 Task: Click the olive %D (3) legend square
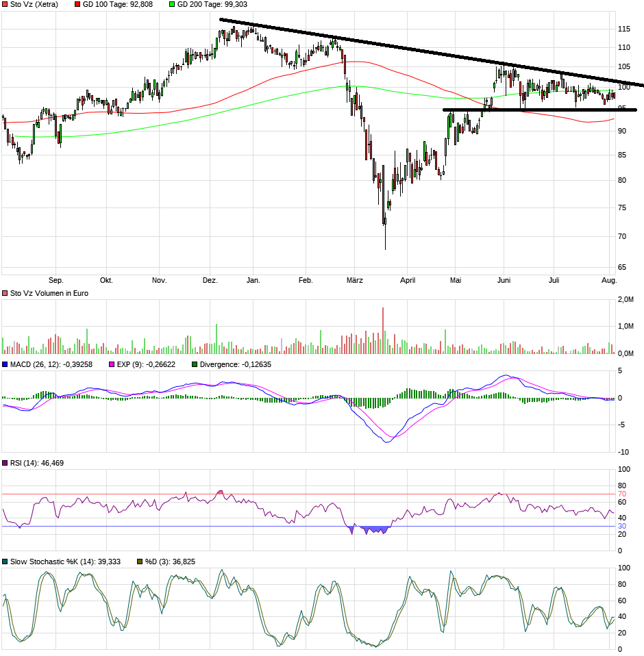(x=140, y=562)
